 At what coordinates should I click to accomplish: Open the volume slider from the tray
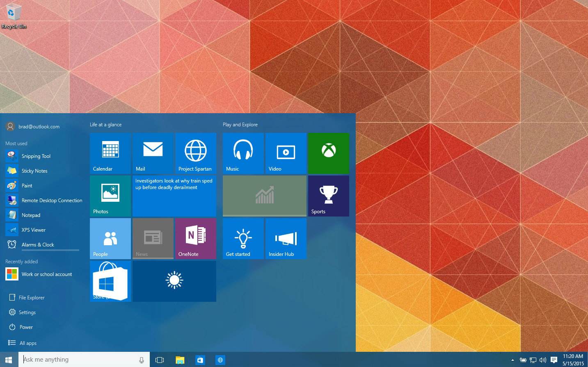pyautogui.click(x=543, y=360)
